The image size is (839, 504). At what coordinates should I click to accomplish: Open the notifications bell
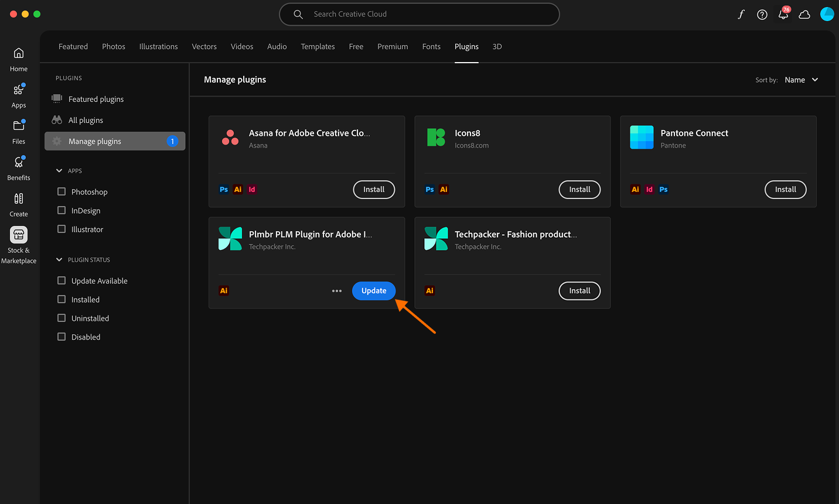[783, 14]
